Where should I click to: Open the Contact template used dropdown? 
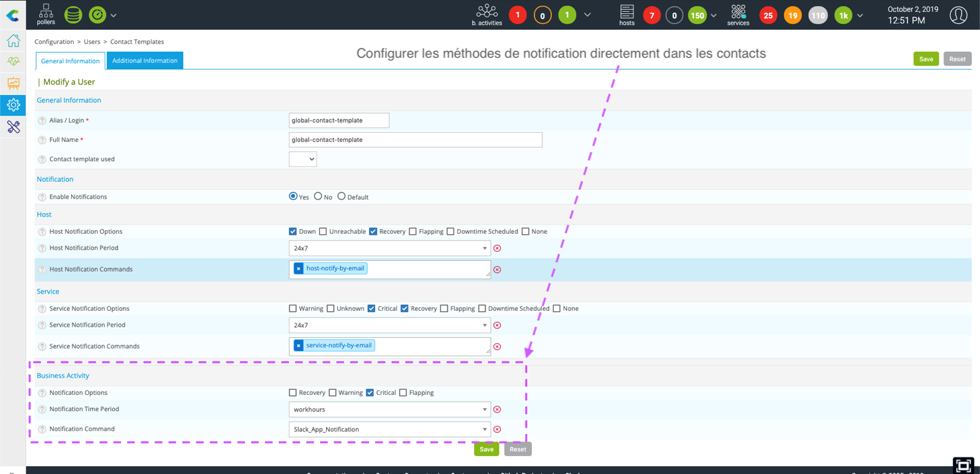pyautogui.click(x=303, y=159)
